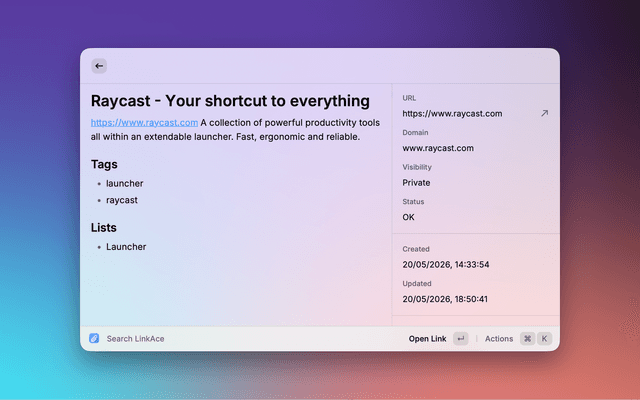
Task: Click the Updated field label
Action: [417, 283]
